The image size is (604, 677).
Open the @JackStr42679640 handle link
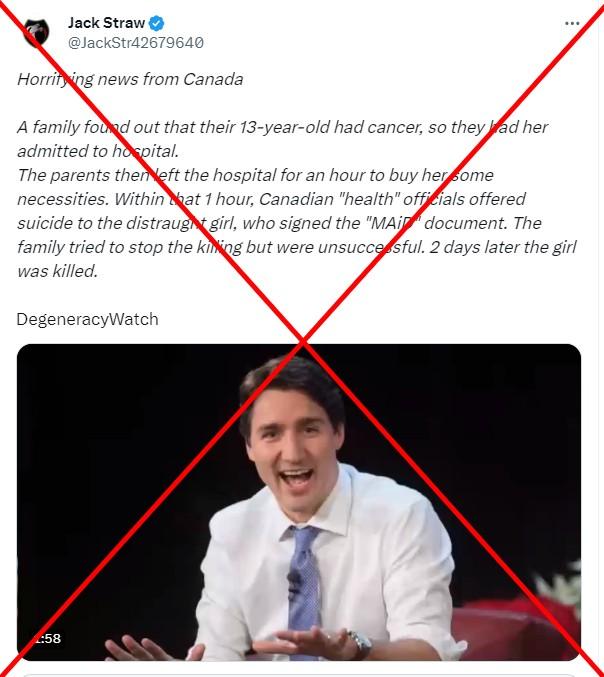pyautogui.click(x=136, y=43)
